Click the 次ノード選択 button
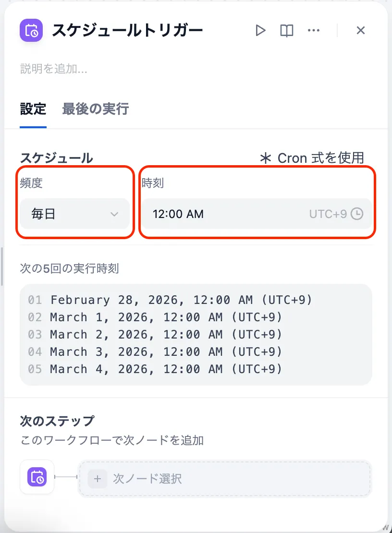This screenshot has width=392, height=533. click(x=224, y=479)
